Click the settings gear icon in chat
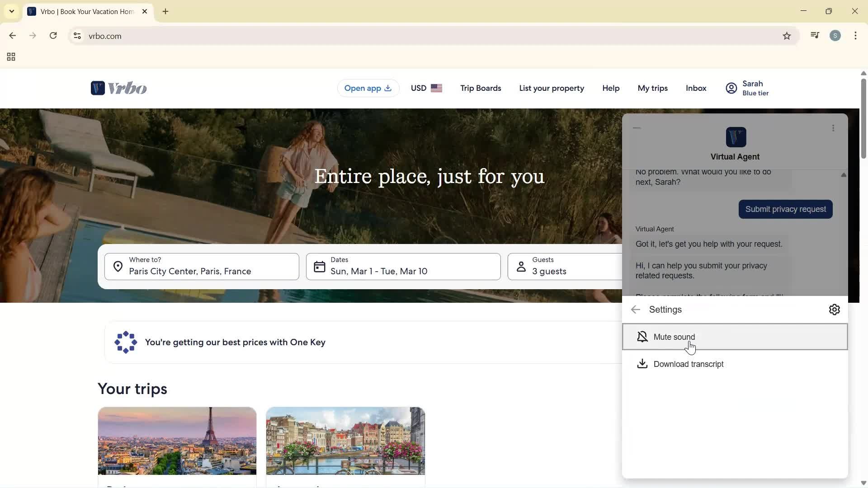Screen dimensions: 868x488 [x=834, y=310]
